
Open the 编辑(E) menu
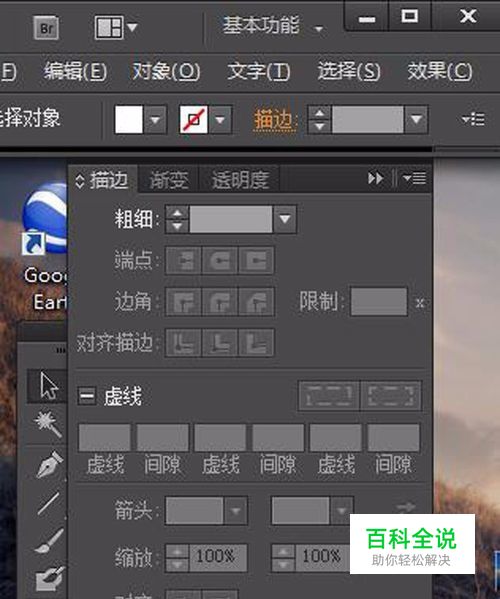(x=75, y=71)
